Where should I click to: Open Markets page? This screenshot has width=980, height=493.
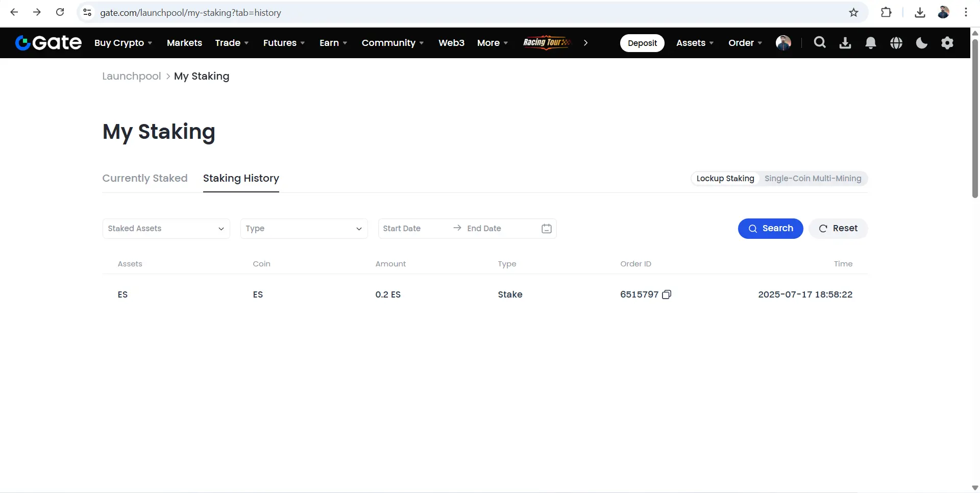(x=184, y=43)
